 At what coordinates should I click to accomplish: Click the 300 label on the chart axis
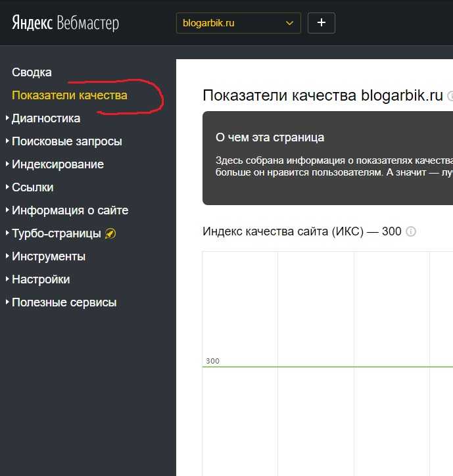pyautogui.click(x=212, y=361)
